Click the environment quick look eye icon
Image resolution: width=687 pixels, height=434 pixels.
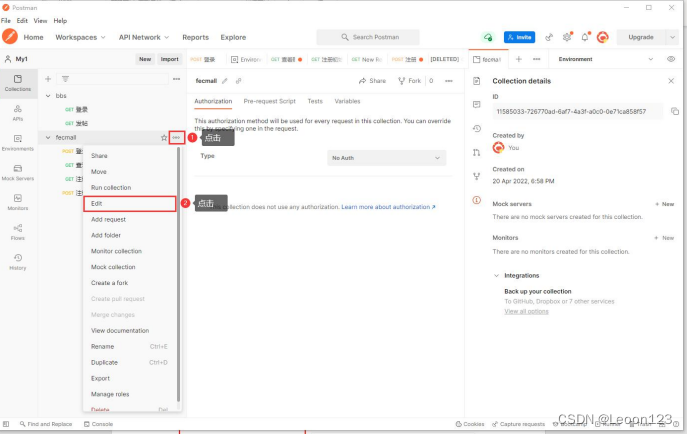tap(671, 59)
